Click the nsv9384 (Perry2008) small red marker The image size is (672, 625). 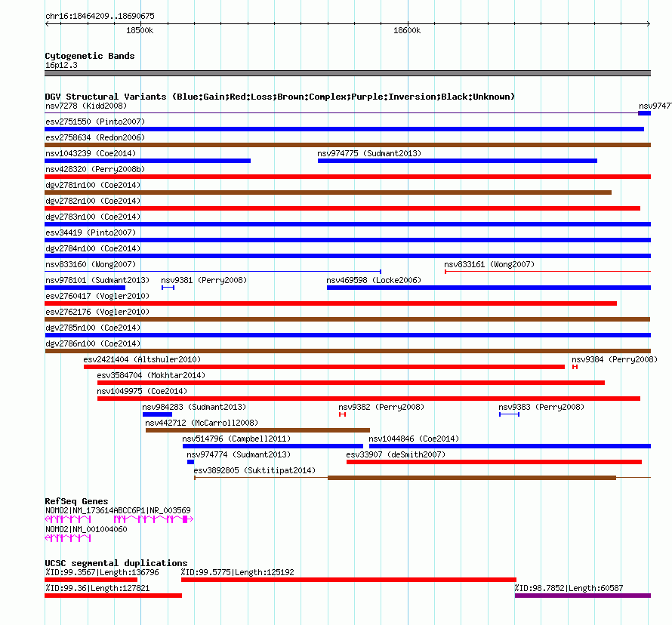pyautogui.click(x=575, y=367)
